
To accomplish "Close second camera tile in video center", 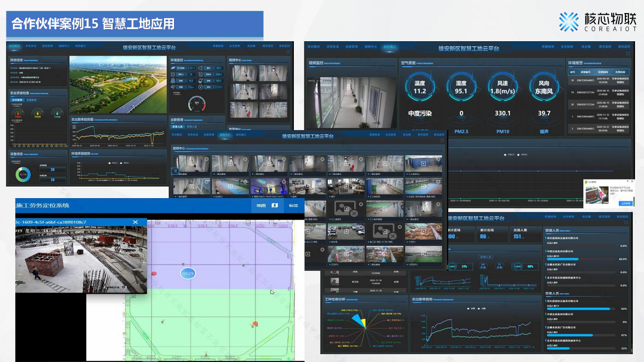I will 245,159.
